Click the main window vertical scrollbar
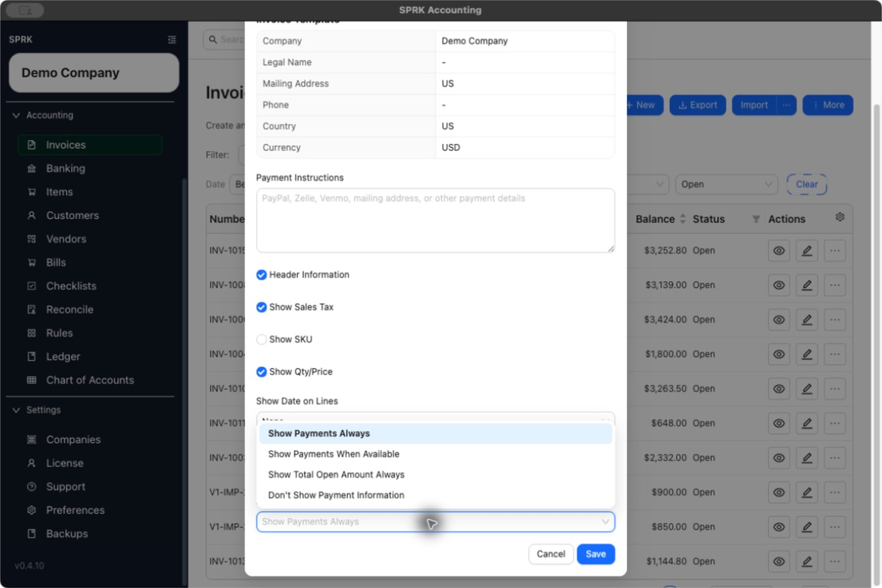Viewport: 882px width, 588px height. click(x=877, y=345)
